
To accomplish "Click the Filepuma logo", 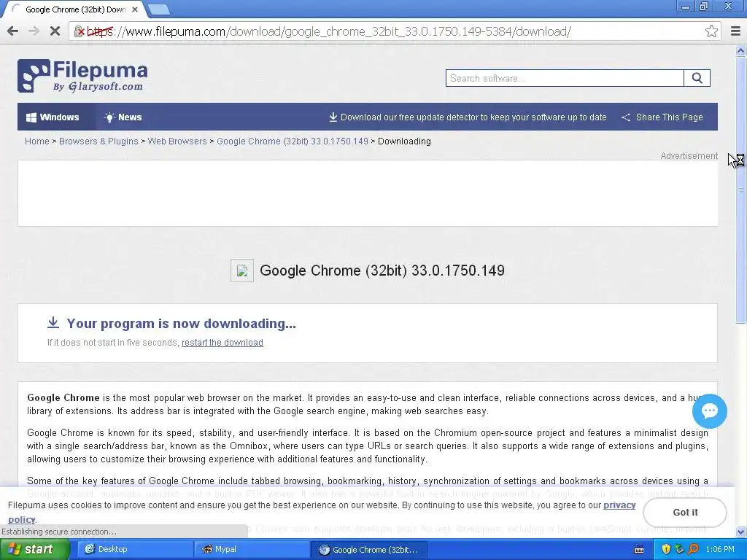I will point(82,76).
